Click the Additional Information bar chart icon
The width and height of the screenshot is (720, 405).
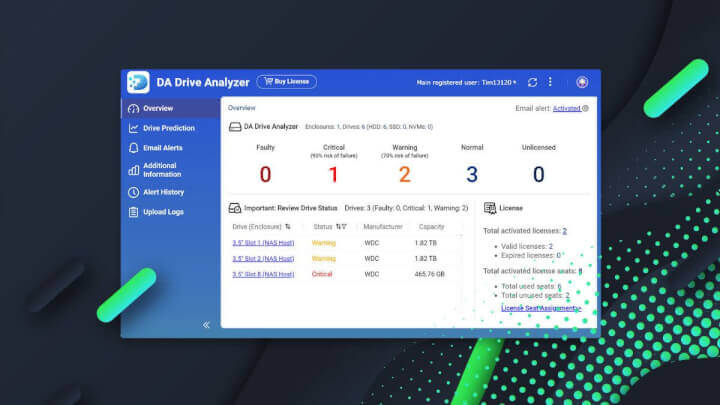coord(133,170)
